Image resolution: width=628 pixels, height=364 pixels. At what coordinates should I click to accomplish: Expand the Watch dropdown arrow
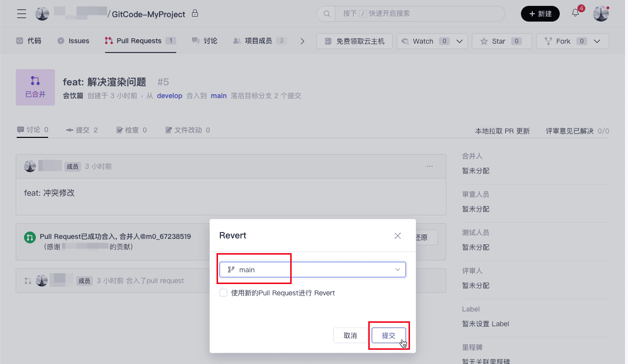point(460,41)
